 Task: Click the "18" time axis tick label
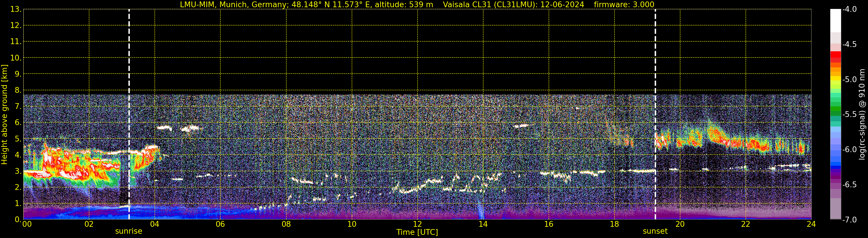(x=614, y=224)
